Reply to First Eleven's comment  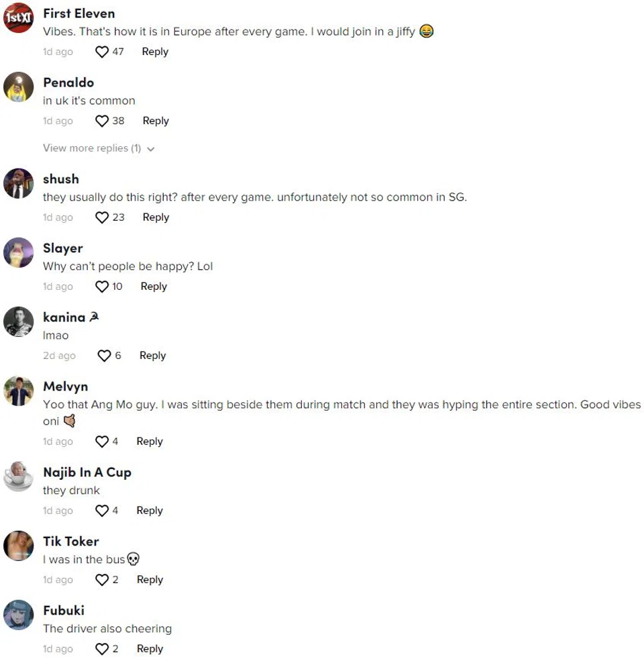(x=155, y=52)
